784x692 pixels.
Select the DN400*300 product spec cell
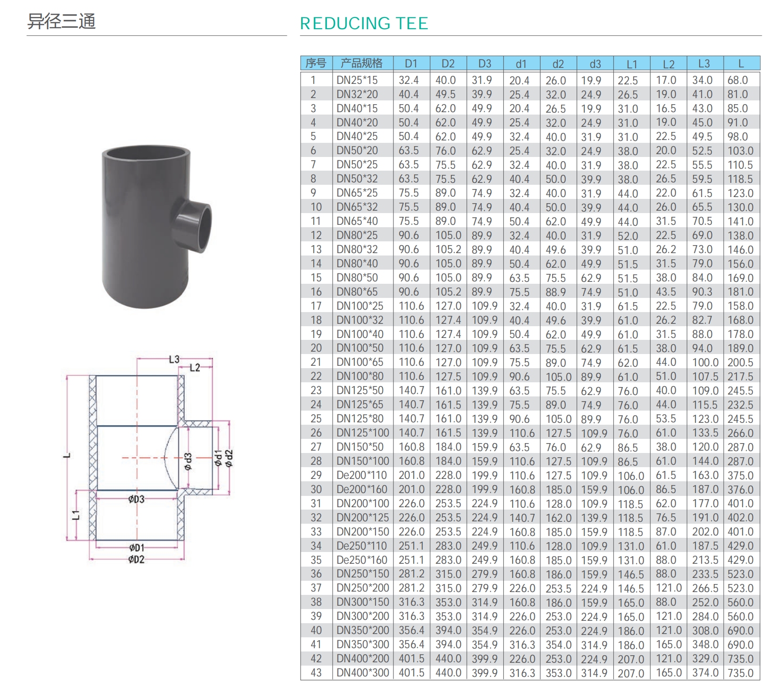pos(363,673)
